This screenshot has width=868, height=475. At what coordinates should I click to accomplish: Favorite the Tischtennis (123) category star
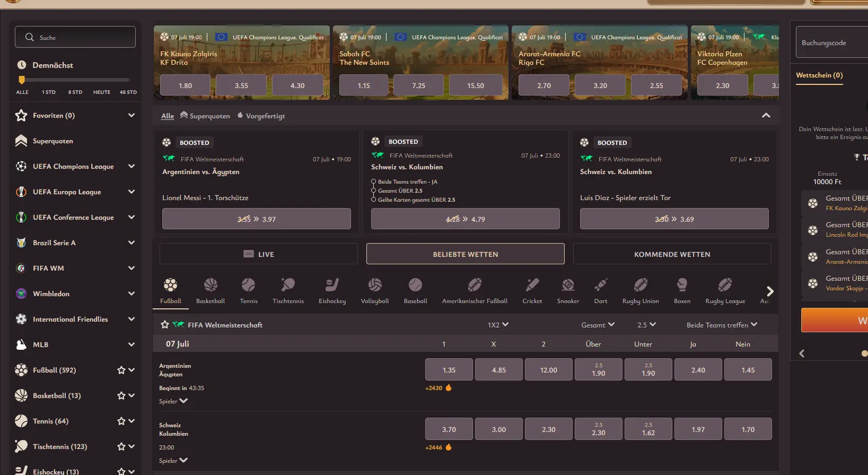121,446
